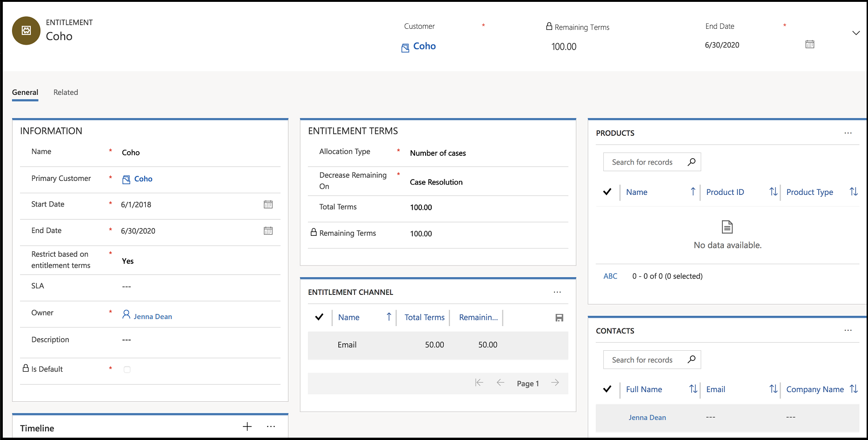The width and height of the screenshot is (868, 440).
Task: Open owner Jenna Dean link
Action: tap(153, 316)
